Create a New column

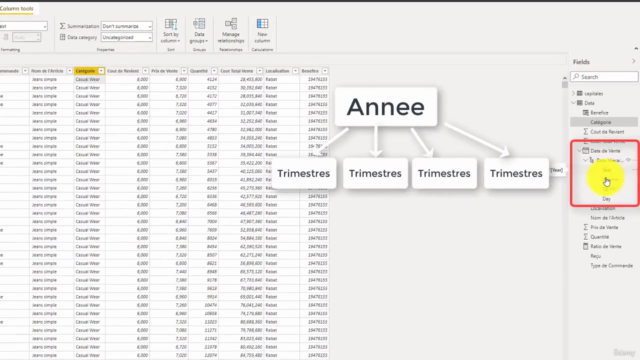pyautogui.click(x=262, y=31)
